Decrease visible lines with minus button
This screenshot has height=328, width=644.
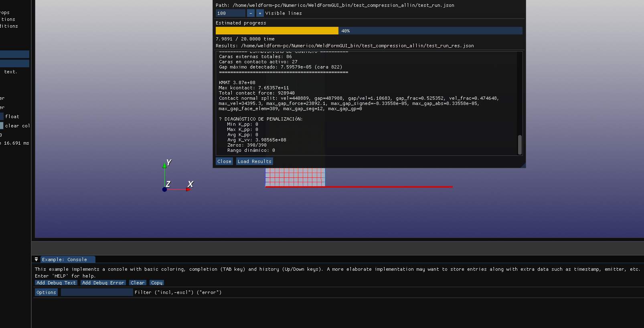pos(251,13)
